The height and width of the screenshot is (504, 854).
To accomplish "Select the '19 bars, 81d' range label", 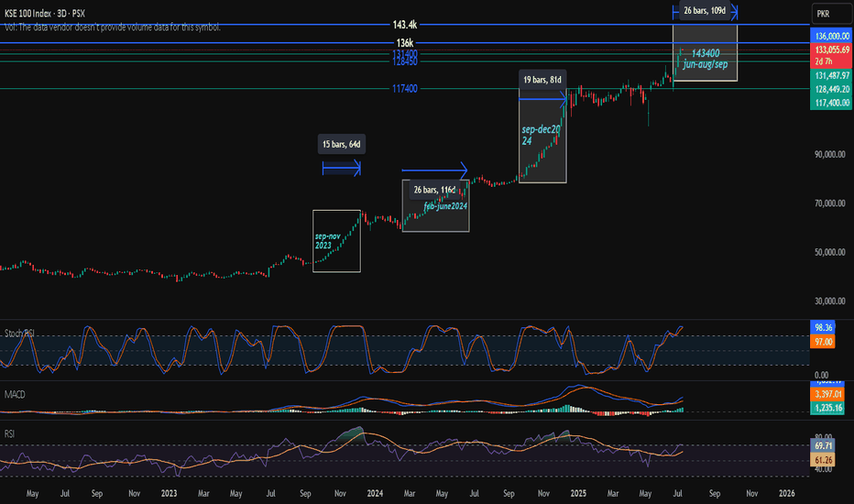I will click(542, 80).
